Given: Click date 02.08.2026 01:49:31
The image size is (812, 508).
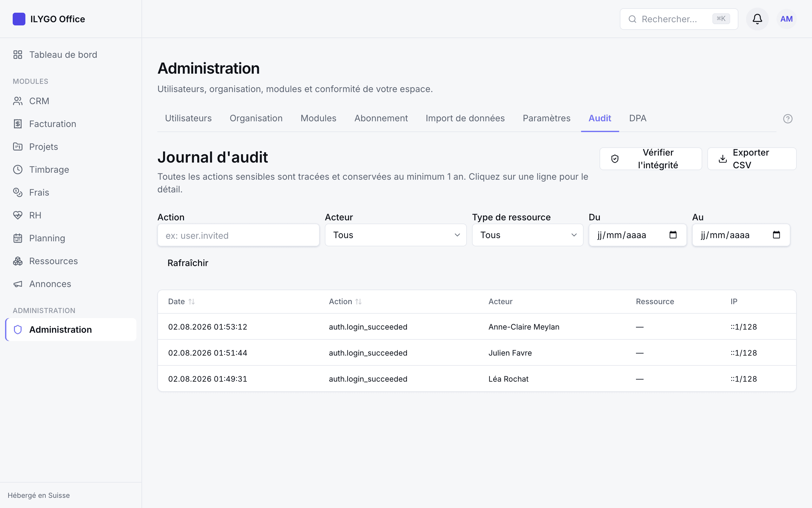Looking at the screenshot, I should point(207,379).
